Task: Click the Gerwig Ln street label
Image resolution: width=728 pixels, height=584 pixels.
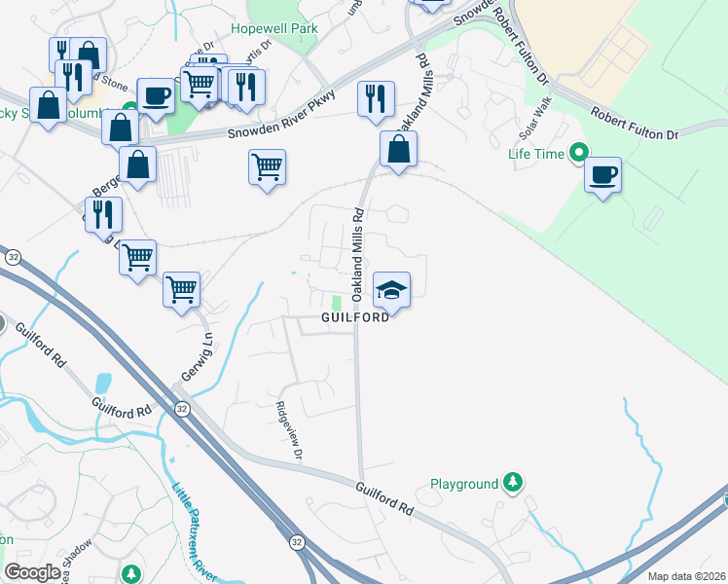Action: pyautogui.click(x=197, y=357)
